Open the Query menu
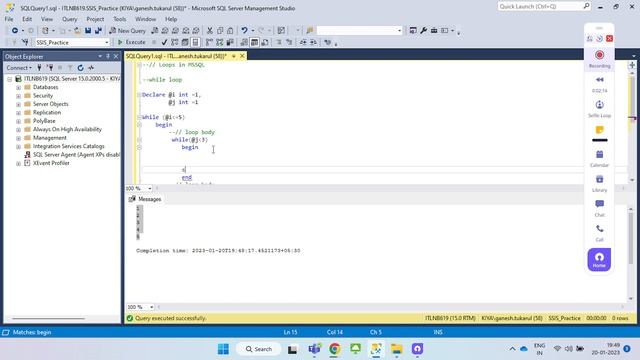640x360 pixels. (x=69, y=19)
